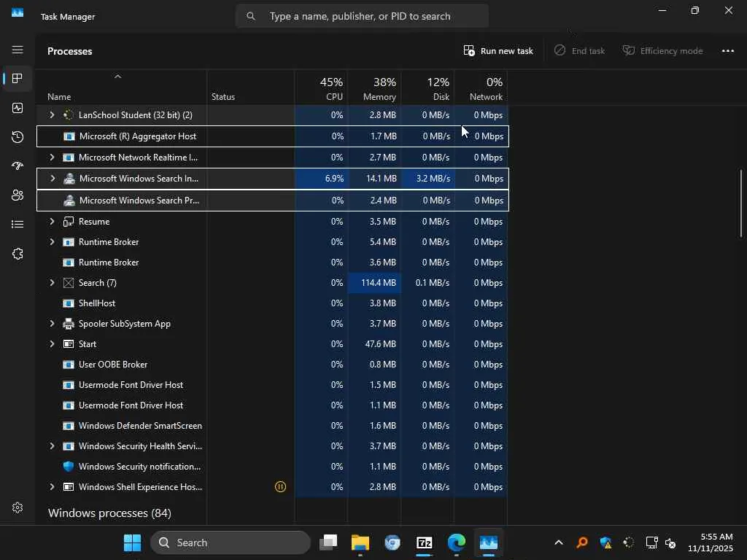This screenshot has height=560, width=747.
Task: Open the three-dot more options menu
Action: [x=728, y=51]
